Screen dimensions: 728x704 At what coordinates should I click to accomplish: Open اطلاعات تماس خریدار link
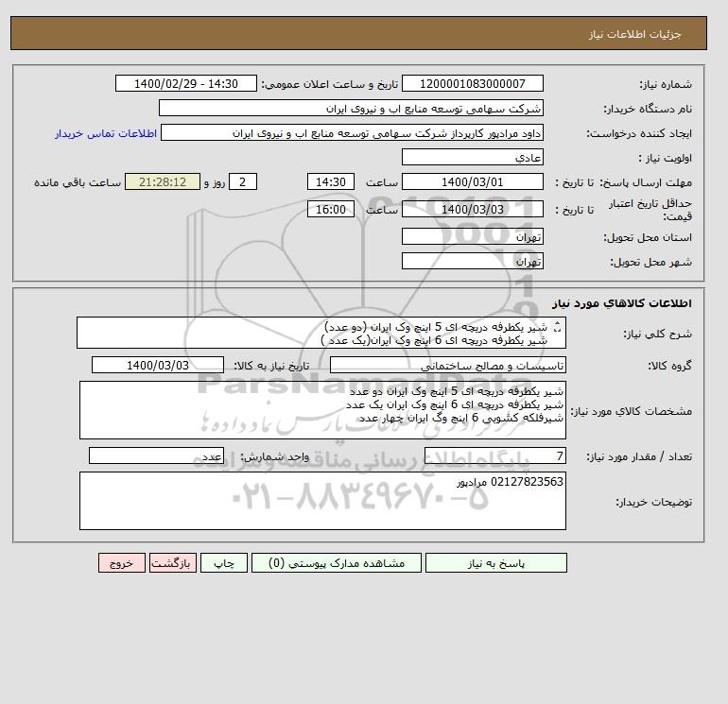[106, 133]
